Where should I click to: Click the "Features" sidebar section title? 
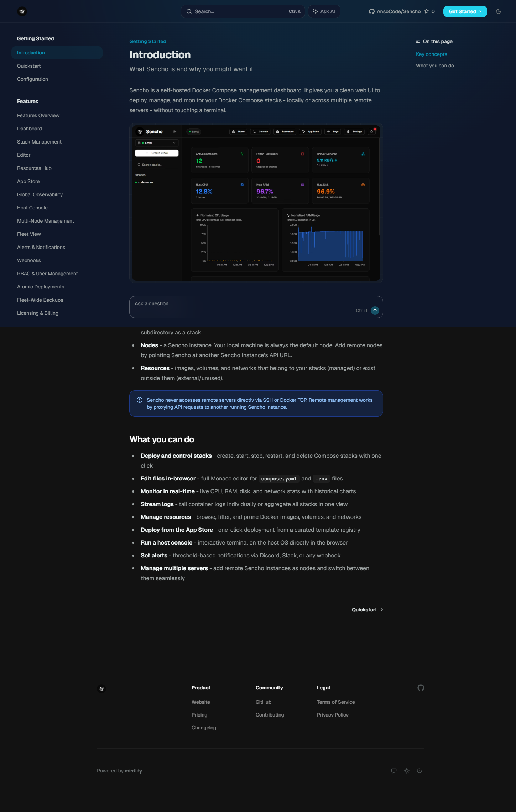point(27,101)
